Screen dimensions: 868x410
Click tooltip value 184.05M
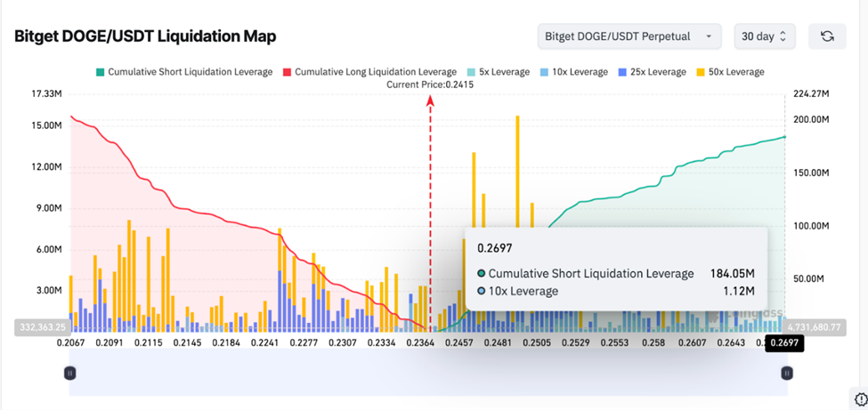point(733,273)
